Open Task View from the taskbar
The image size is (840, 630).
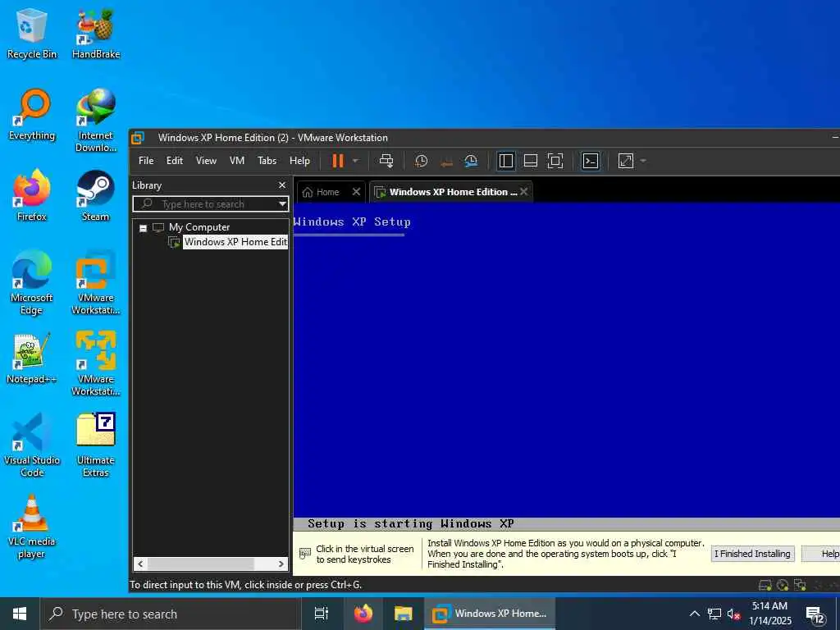322,614
